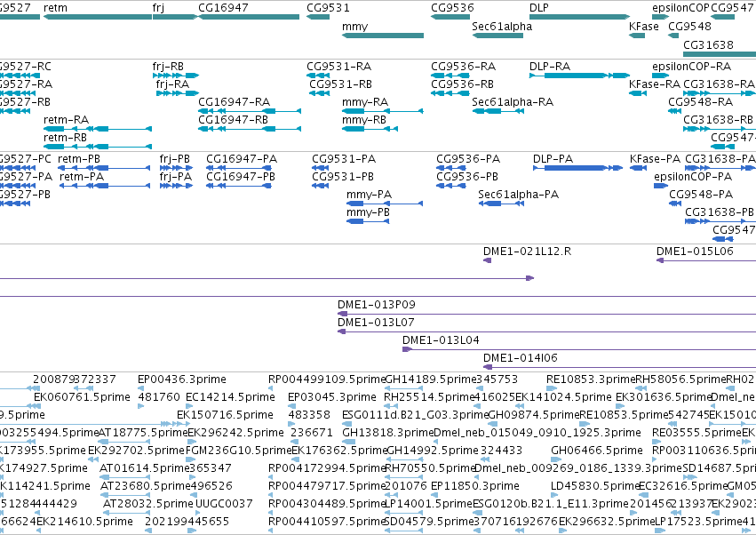Click EST EK150716.5prime
This screenshot has width=756, height=535.
(183, 424)
